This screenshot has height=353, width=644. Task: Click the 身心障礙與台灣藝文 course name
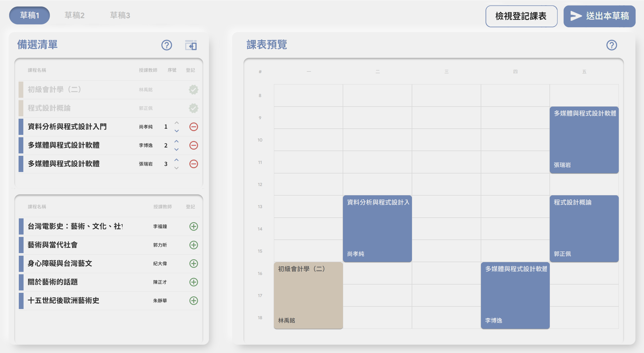(60, 263)
